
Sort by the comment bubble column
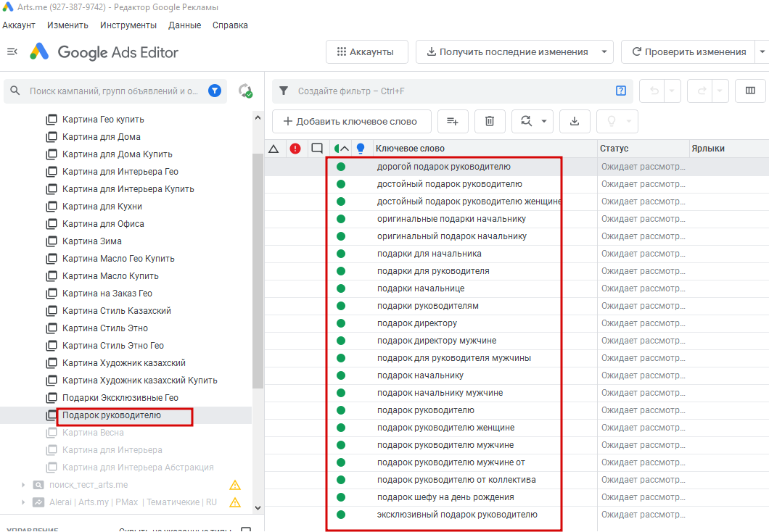(x=317, y=148)
